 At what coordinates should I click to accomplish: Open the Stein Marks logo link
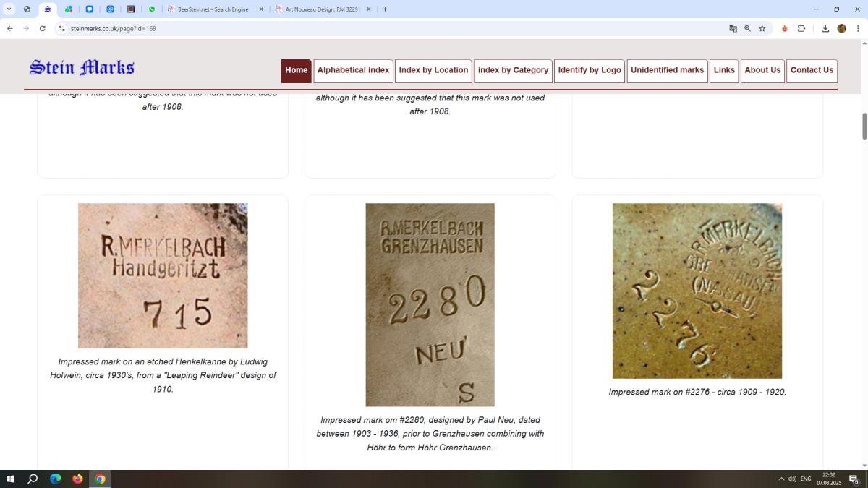82,68
